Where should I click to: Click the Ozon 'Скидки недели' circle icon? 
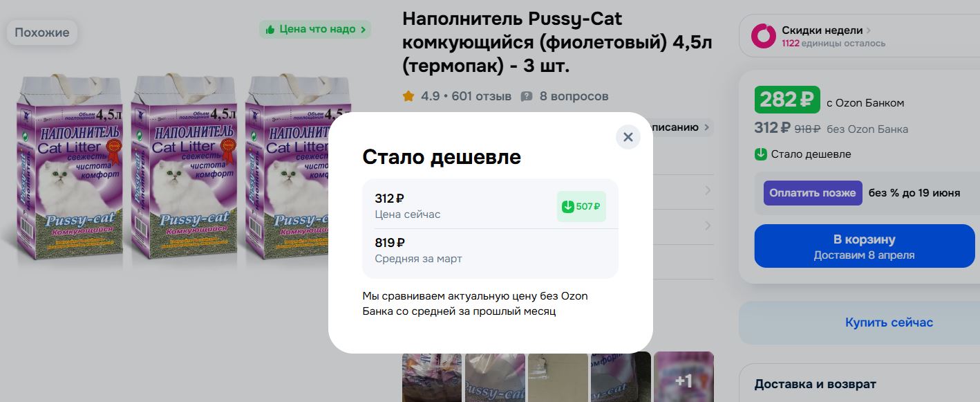pyautogui.click(x=764, y=36)
